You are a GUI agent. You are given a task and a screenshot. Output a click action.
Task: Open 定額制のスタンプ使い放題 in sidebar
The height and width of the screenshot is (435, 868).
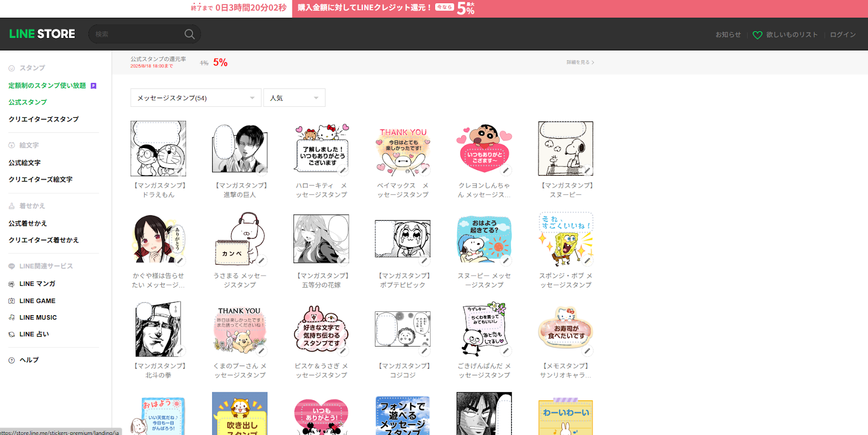[47, 86]
